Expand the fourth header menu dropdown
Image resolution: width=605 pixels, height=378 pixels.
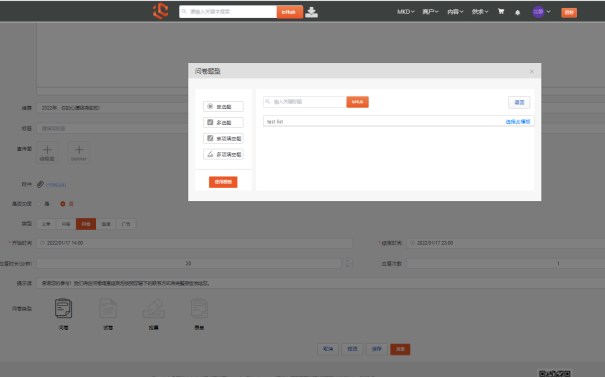(x=480, y=12)
